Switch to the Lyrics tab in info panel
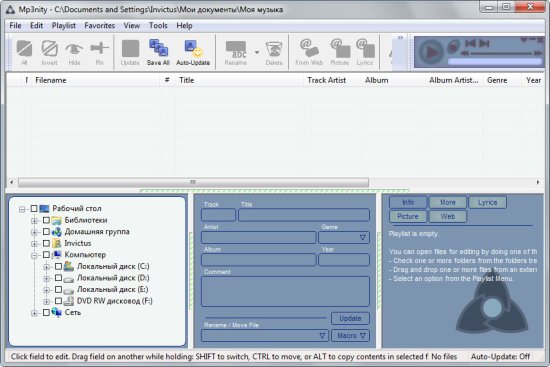Screen dimensions: 550x367 [x=488, y=202]
